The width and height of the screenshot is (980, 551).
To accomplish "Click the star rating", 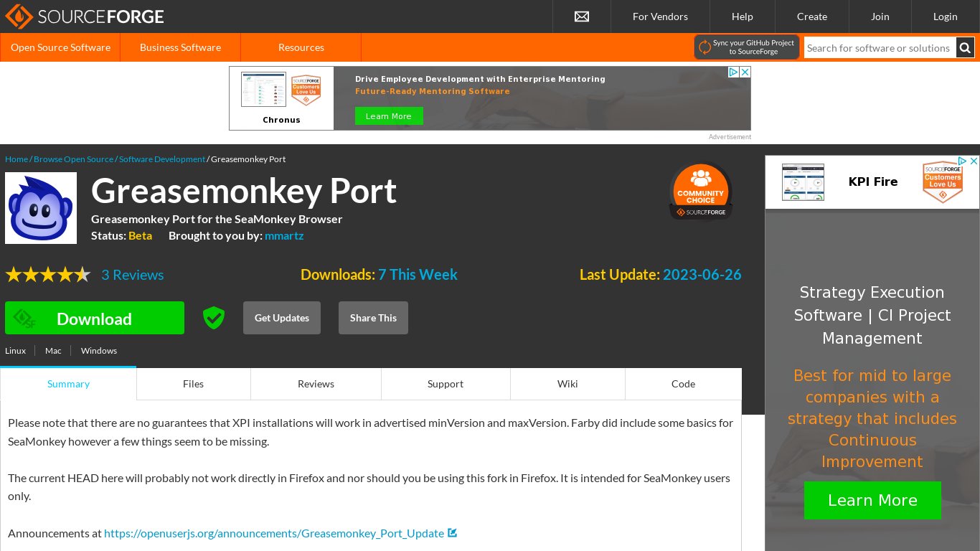I will 48,275.
